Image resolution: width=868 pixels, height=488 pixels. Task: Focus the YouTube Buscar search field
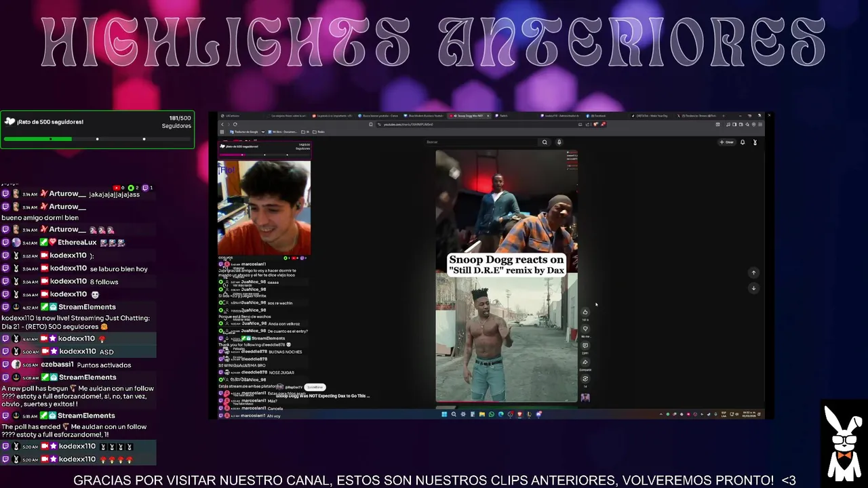(481, 142)
